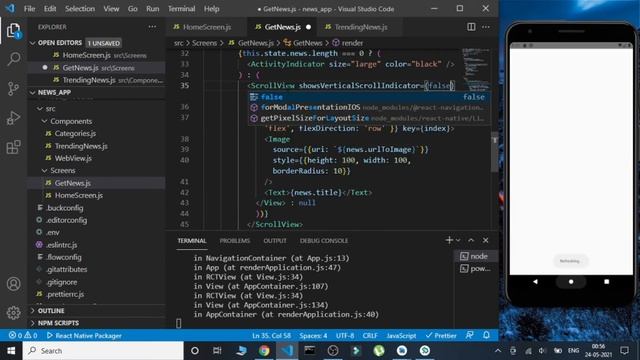This screenshot has height=360, width=640.
Task: Open .eslintrc.js in the explorer tree
Action: coord(62,245)
